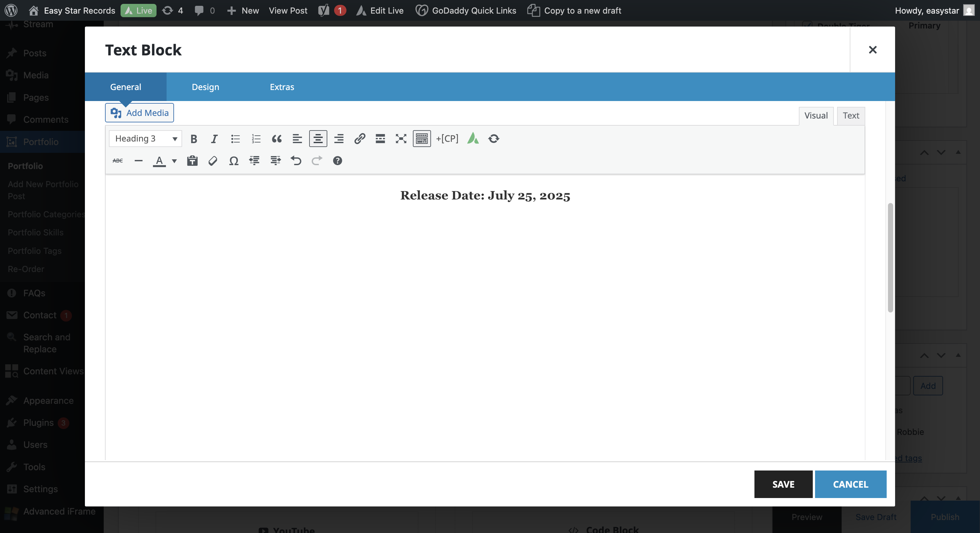980x533 pixels.
Task: Enable distraction-free fullscreen mode
Action: click(401, 139)
